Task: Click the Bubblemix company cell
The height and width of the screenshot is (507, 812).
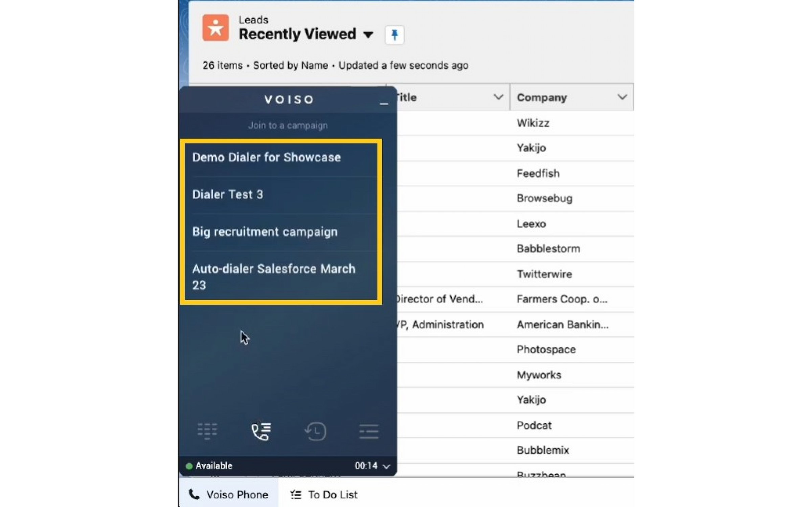Action: [x=543, y=450]
